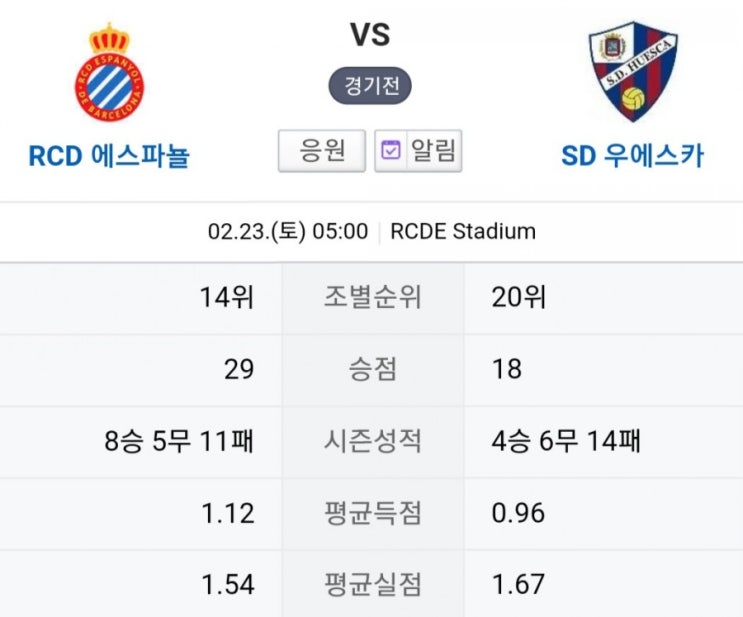743x617 pixels.
Task: Click the SD Huesca club crest
Action: (633, 71)
